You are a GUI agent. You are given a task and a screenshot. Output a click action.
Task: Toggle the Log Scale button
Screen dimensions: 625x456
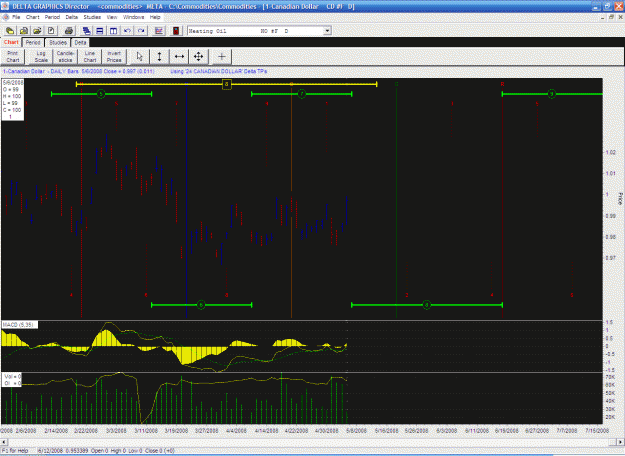point(41,57)
